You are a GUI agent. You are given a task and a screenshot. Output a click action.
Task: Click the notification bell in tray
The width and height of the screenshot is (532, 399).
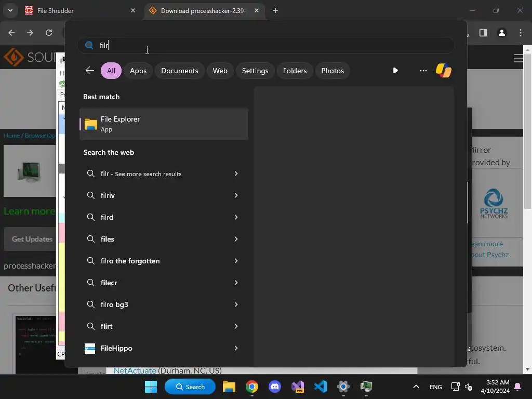(x=518, y=387)
